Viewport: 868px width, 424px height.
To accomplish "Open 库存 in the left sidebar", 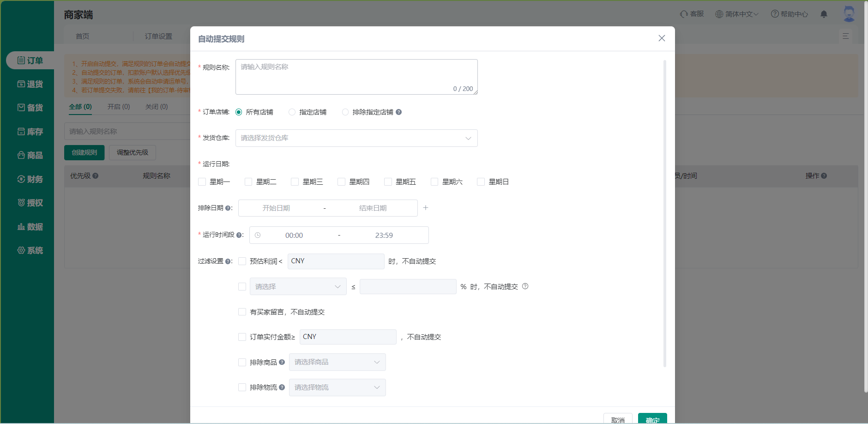I will click(x=30, y=132).
